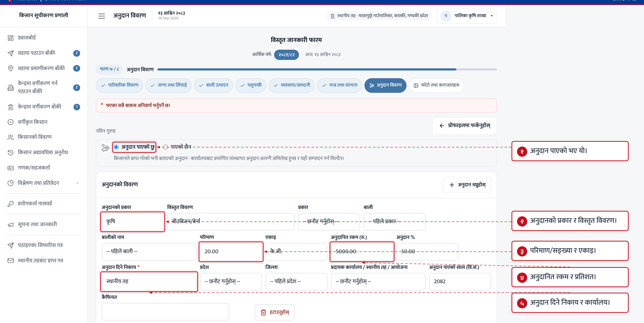The width and height of the screenshot is (644, 323).
Task: Click the send icon beside पठाइएका सिफारिस पत्र
Action: click(10, 245)
